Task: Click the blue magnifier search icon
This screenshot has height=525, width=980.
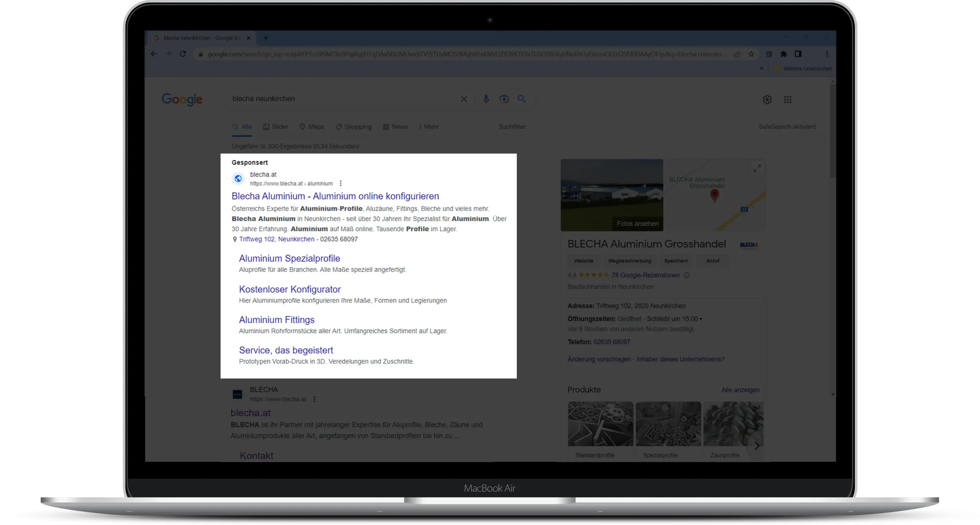Action: coord(521,99)
